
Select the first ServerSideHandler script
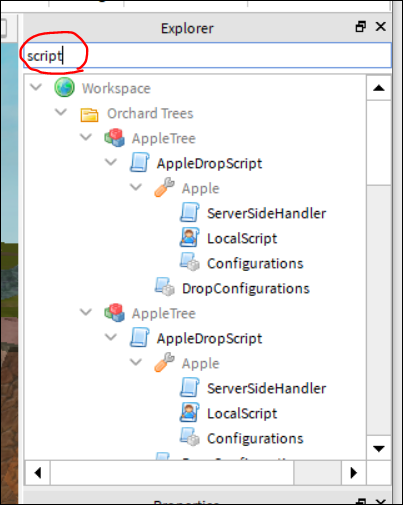266,213
